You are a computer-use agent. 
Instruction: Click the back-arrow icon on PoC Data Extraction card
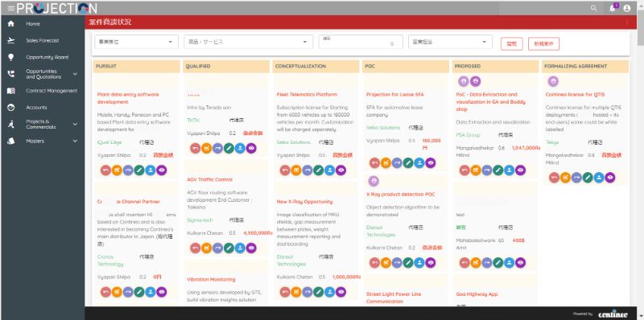coord(464,170)
